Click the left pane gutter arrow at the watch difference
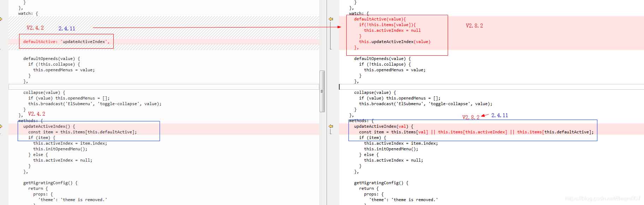This screenshot has width=644, height=205. 1,19
